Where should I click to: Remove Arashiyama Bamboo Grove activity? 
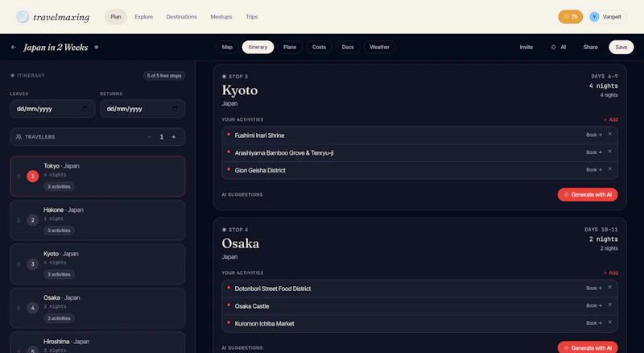click(610, 152)
